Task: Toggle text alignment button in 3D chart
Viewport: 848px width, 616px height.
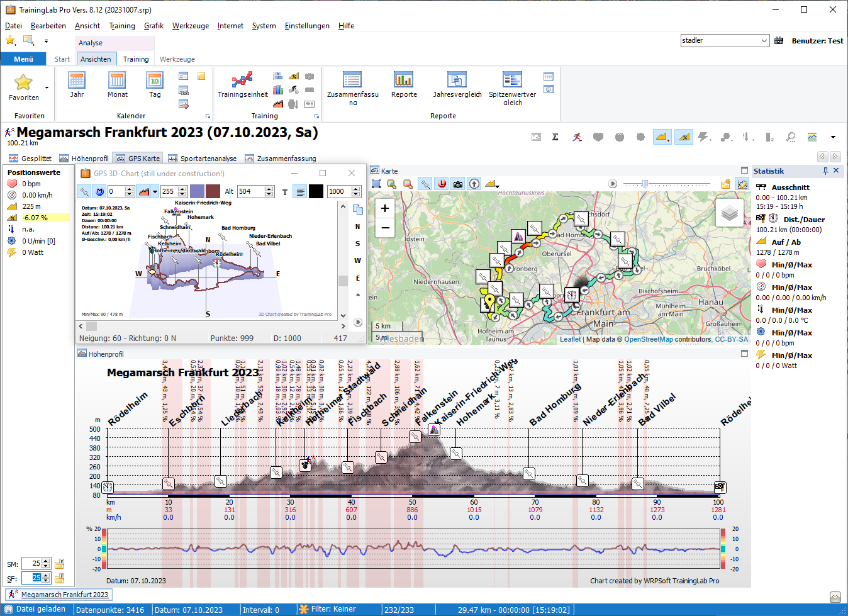Action: tap(301, 191)
